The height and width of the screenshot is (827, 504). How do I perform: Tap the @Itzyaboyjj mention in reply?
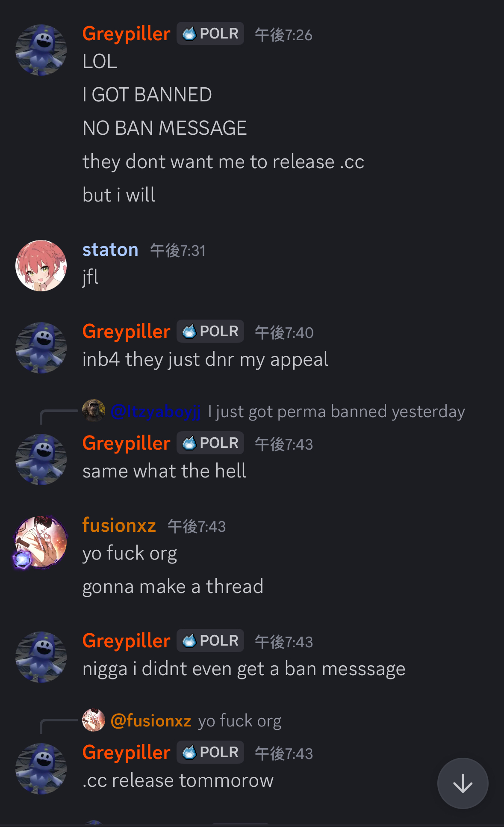tap(156, 412)
